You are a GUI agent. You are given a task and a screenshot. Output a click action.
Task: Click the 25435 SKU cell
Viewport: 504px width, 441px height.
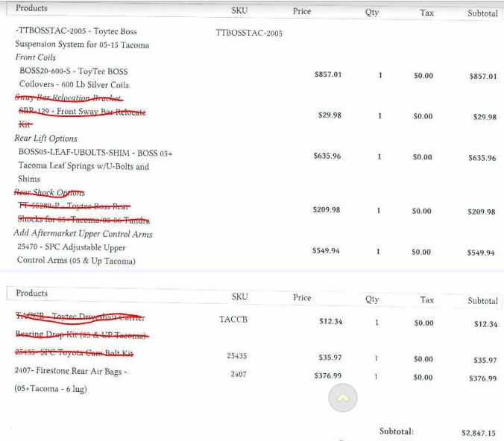point(237,355)
